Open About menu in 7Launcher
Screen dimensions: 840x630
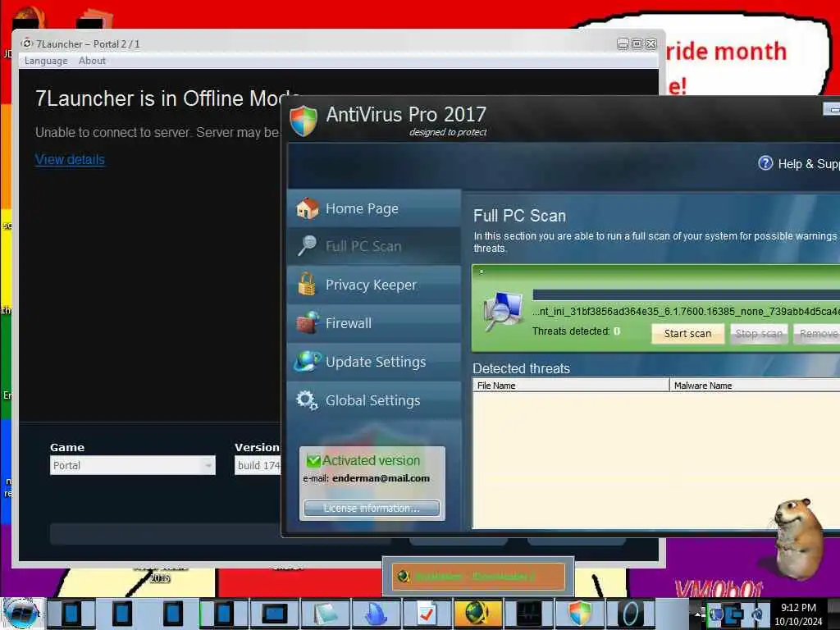click(x=92, y=61)
